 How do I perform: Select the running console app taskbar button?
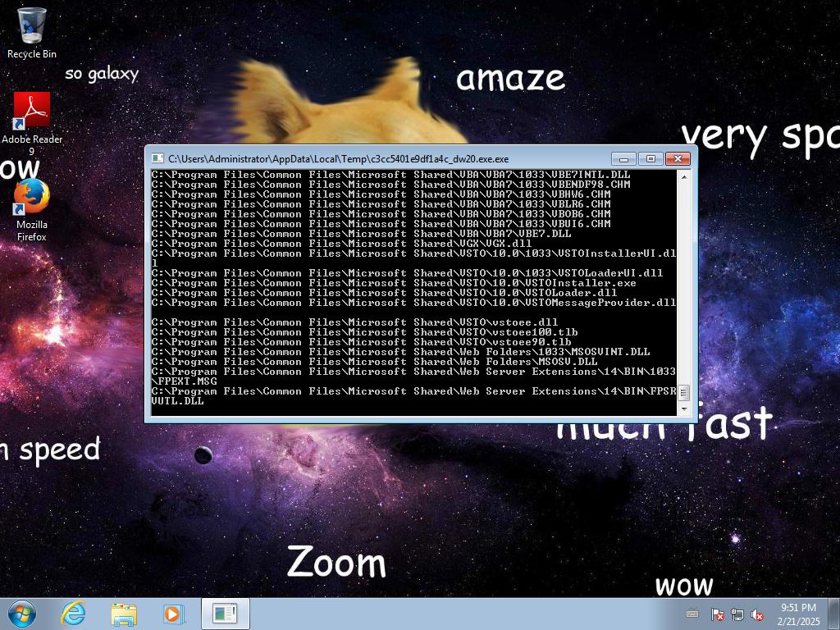pyautogui.click(x=225, y=614)
